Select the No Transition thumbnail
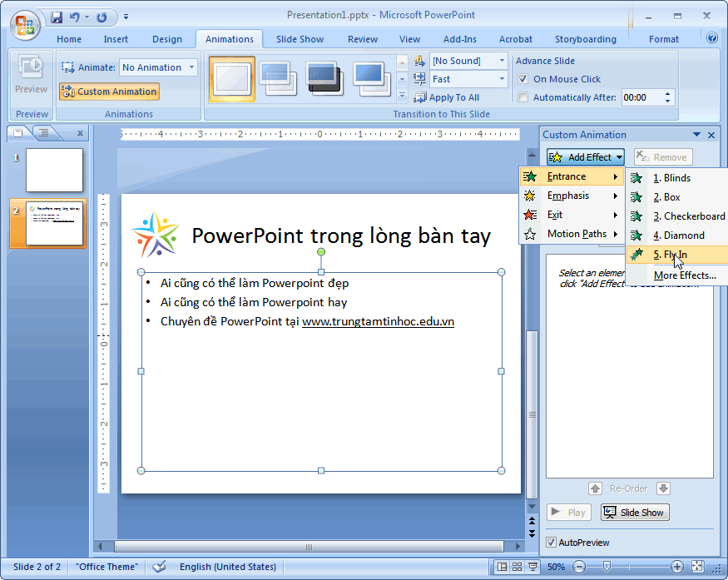 [232, 78]
